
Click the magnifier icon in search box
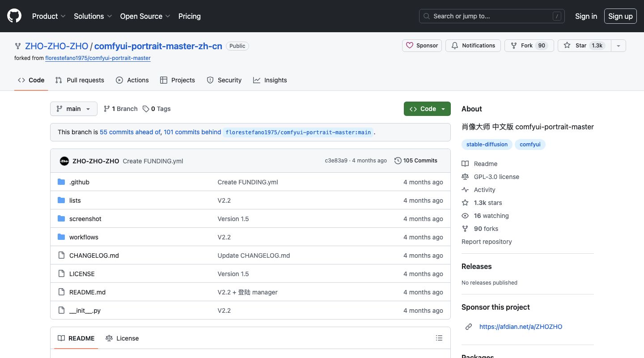click(x=427, y=16)
